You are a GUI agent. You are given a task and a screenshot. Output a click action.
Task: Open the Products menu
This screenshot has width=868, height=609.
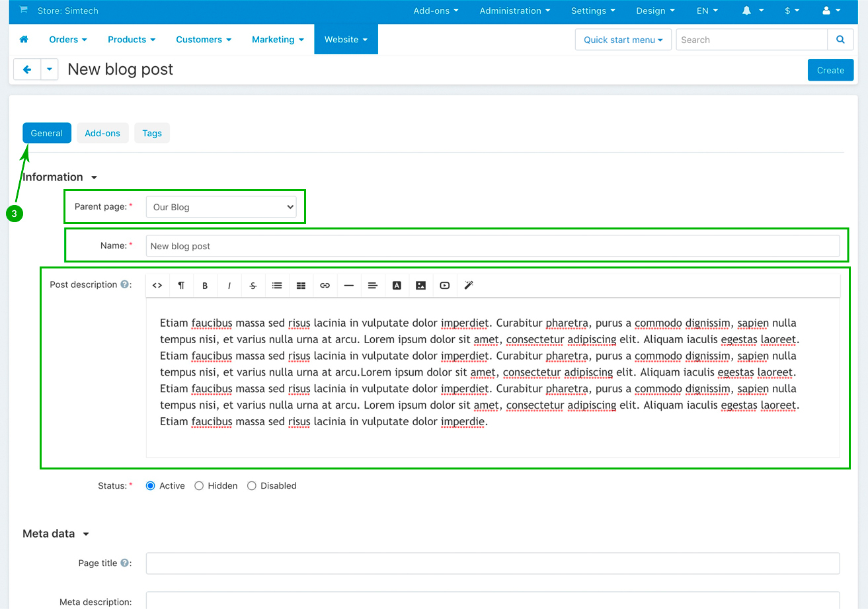132,40
